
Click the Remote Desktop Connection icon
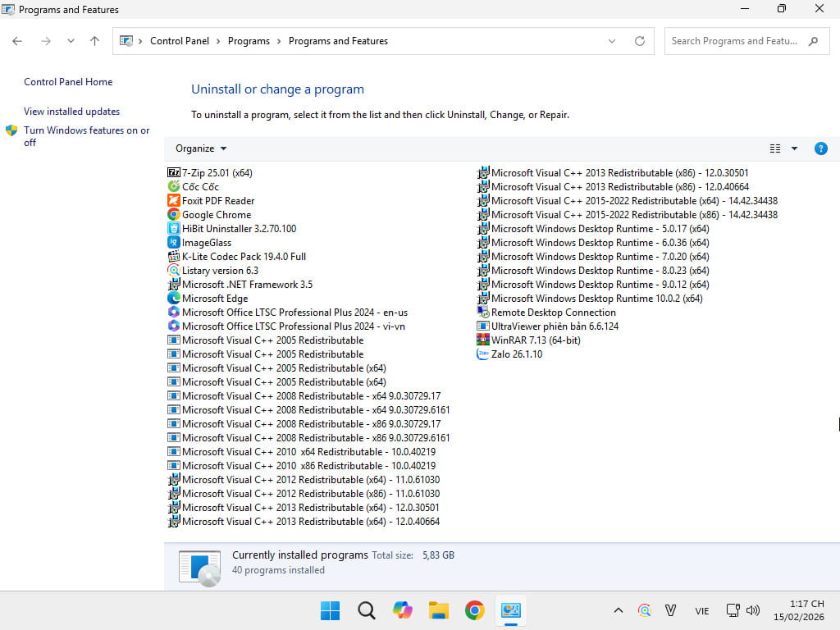482,312
